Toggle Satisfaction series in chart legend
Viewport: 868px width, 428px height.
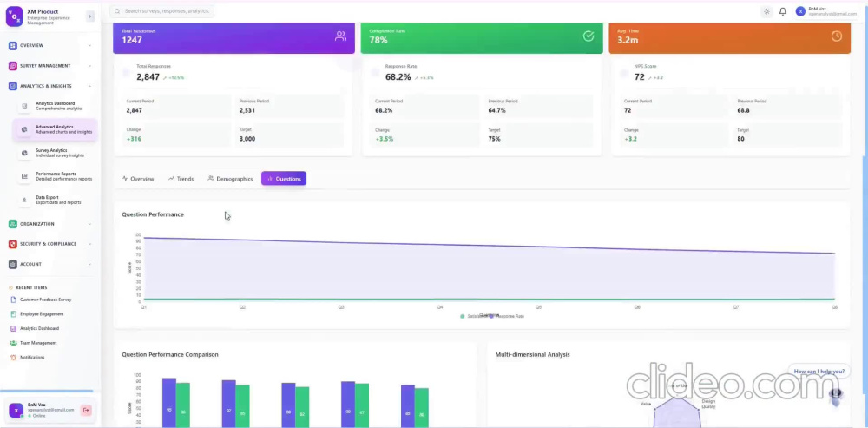click(x=474, y=316)
